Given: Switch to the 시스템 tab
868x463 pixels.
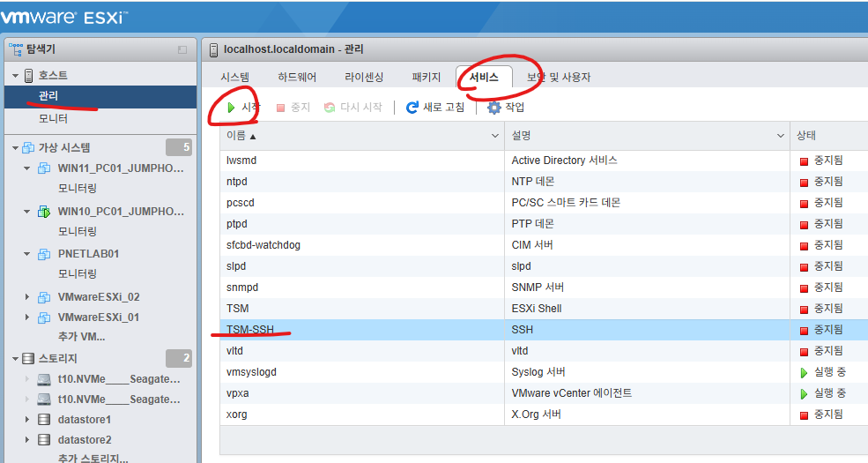Looking at the screenshot, I should point(234,77).
